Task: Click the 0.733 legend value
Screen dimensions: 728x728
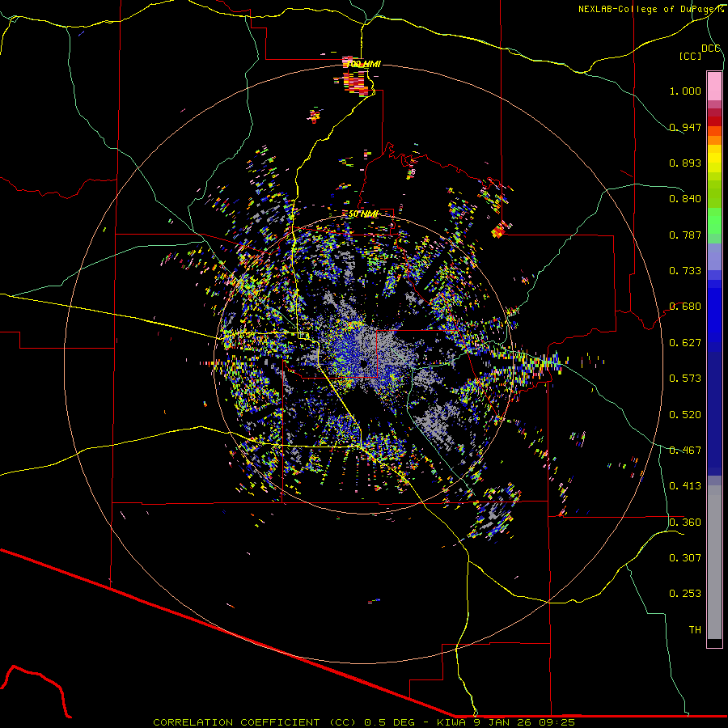Action: point(685,271)
